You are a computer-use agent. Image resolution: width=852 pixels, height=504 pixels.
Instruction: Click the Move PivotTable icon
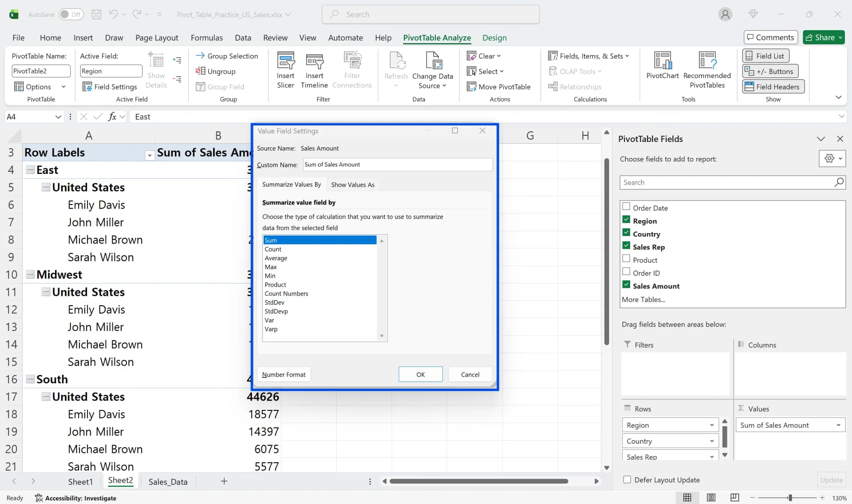(x=472, y=86)
